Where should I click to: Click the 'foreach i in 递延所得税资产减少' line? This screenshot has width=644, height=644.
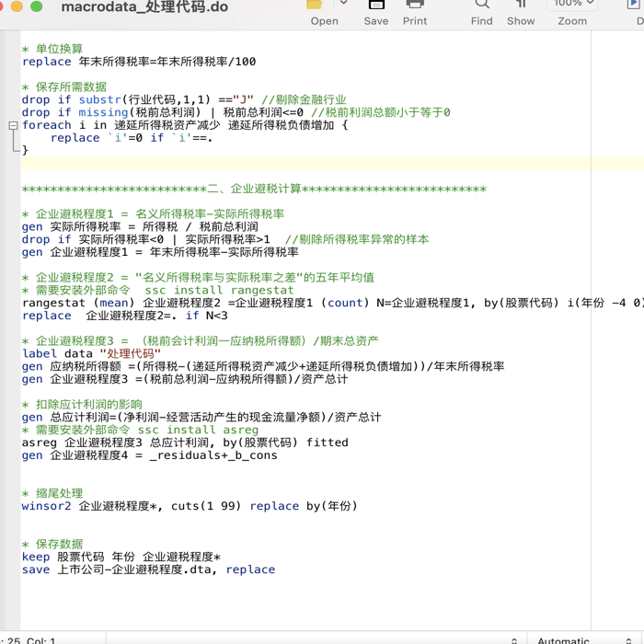coord(185,125)
